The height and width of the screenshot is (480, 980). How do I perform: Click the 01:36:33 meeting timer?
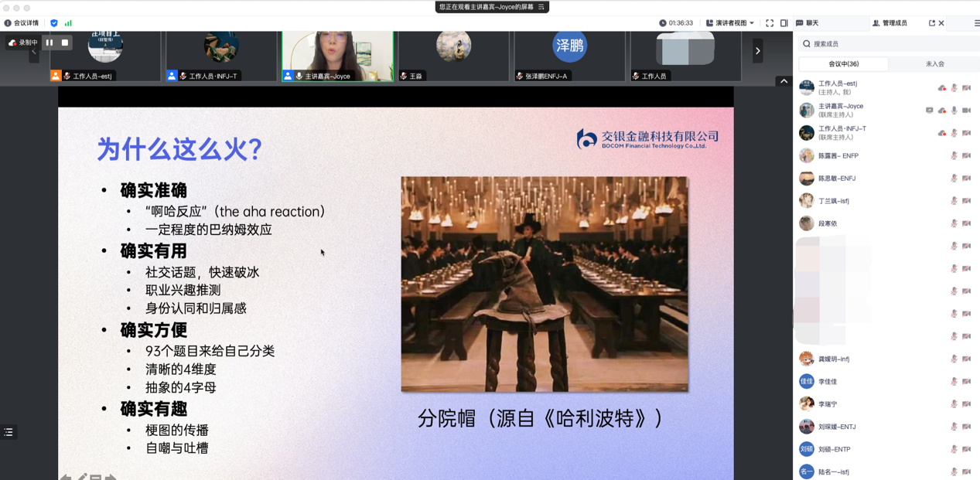[x=676, y=23]
